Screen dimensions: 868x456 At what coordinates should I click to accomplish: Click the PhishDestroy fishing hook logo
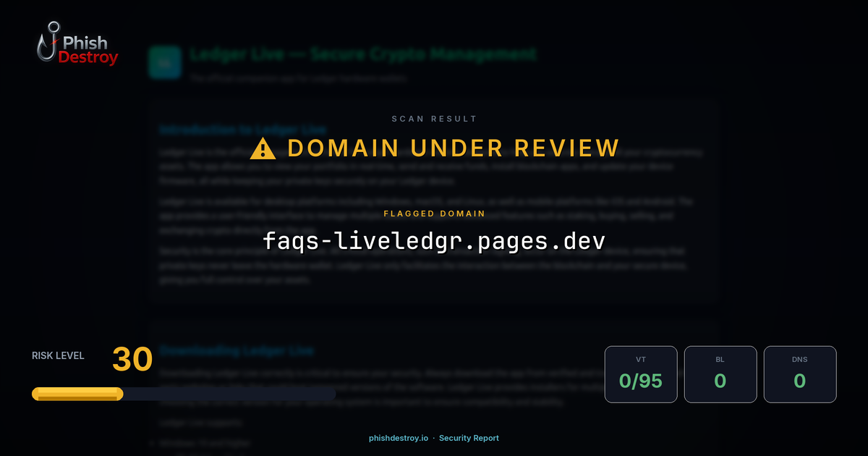tap(49, 42)
